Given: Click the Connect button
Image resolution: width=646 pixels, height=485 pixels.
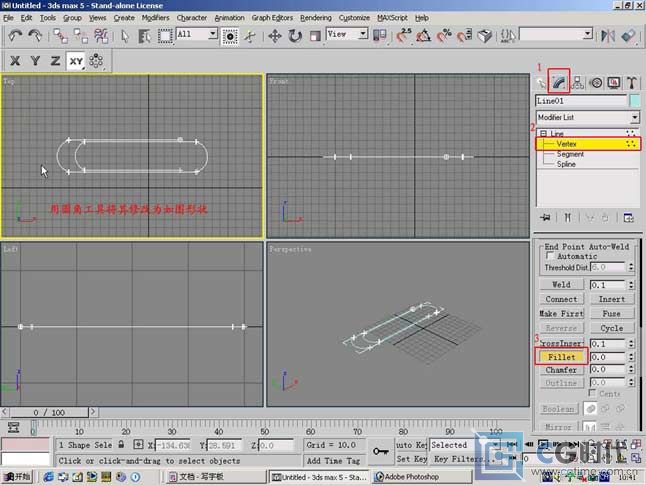Looking at the screenshot, I should pos(561,299).
